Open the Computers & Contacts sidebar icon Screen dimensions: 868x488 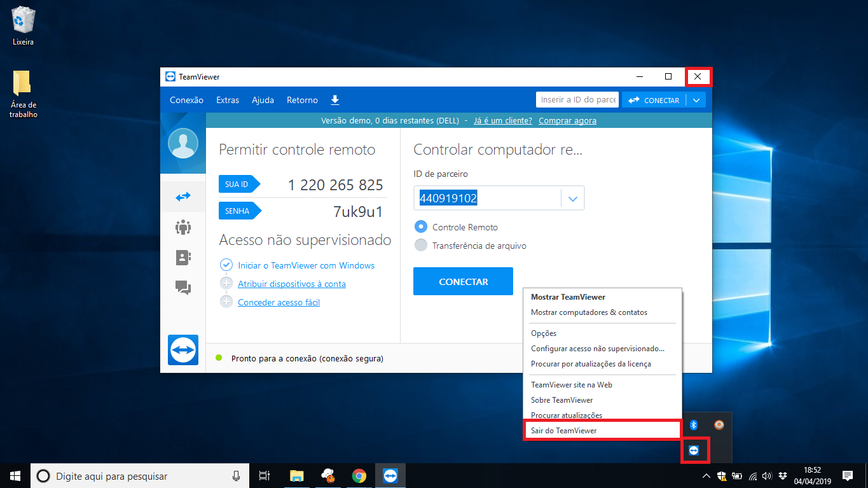pyautogui.click(x=183, y=257)
